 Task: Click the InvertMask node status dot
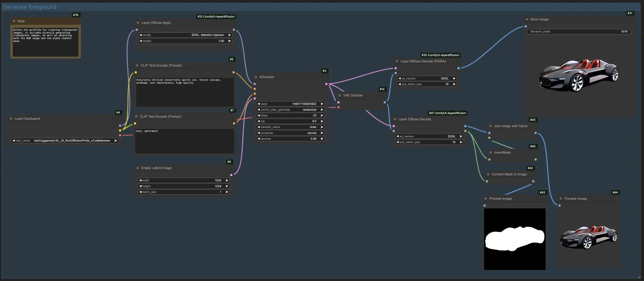coord(491,153)
